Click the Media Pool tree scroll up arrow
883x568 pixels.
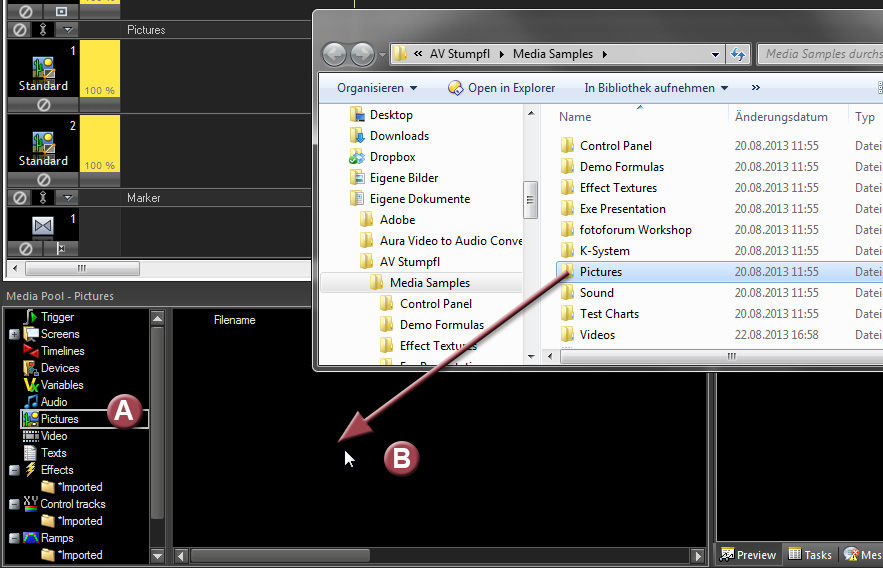click(157, 319)
